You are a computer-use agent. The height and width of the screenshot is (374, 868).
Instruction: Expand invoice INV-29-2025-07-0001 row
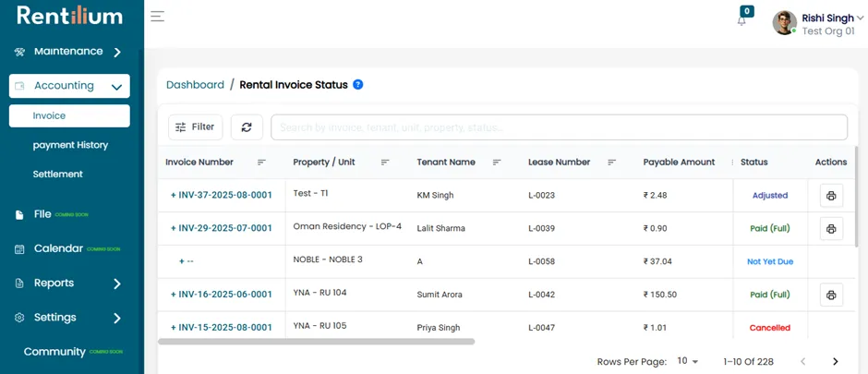click(x=174, y=228)
